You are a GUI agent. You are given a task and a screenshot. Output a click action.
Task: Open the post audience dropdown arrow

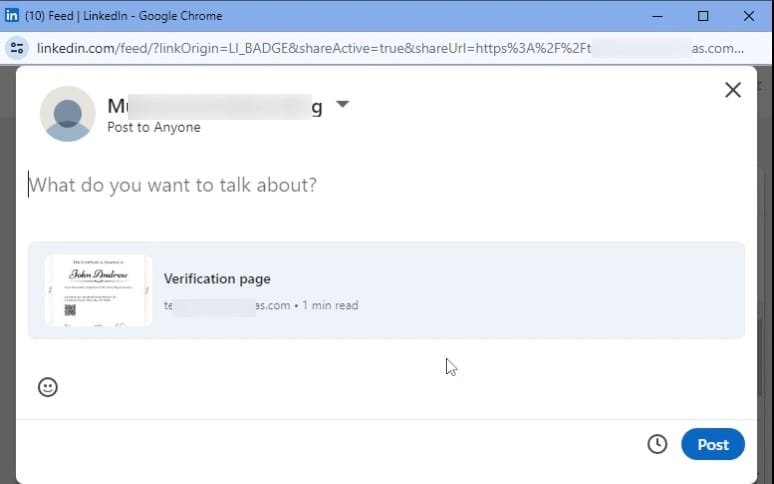tap(343, 104)
